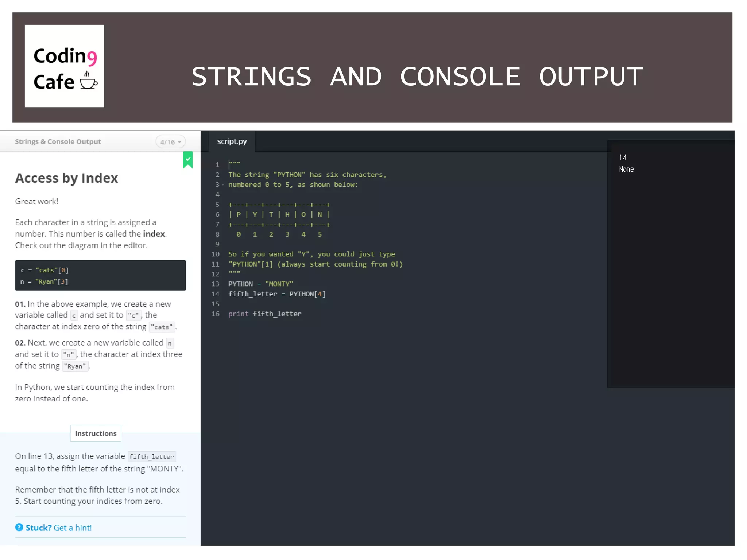Click the blue question mark hint icon

19,528
